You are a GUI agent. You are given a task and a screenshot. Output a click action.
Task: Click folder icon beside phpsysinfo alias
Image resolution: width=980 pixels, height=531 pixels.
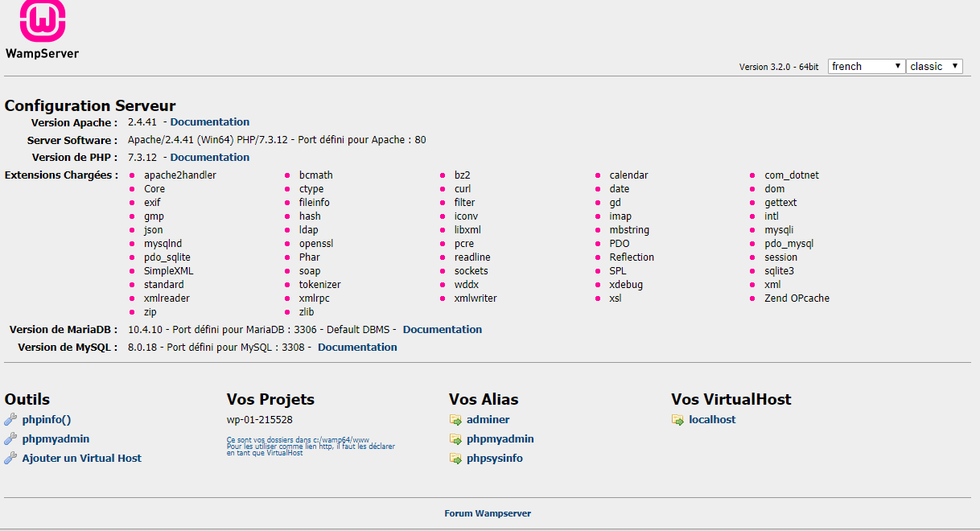pos(455,459)
